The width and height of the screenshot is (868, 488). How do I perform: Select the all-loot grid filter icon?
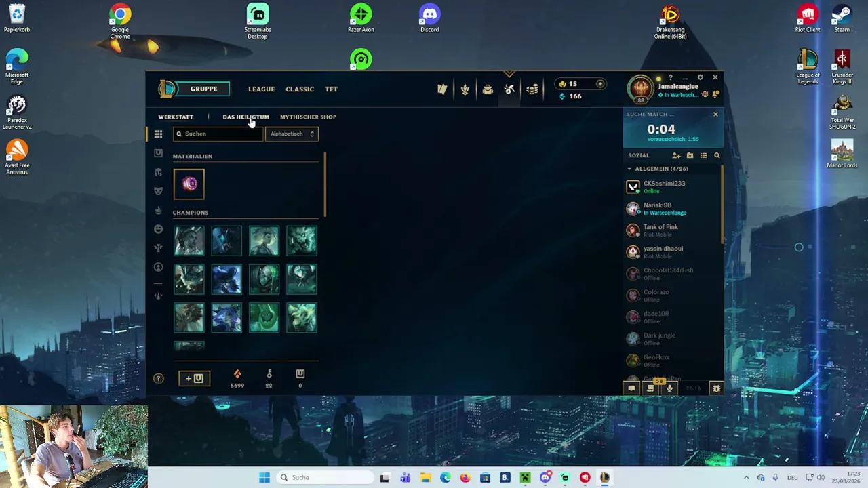[x=158, y=134]
